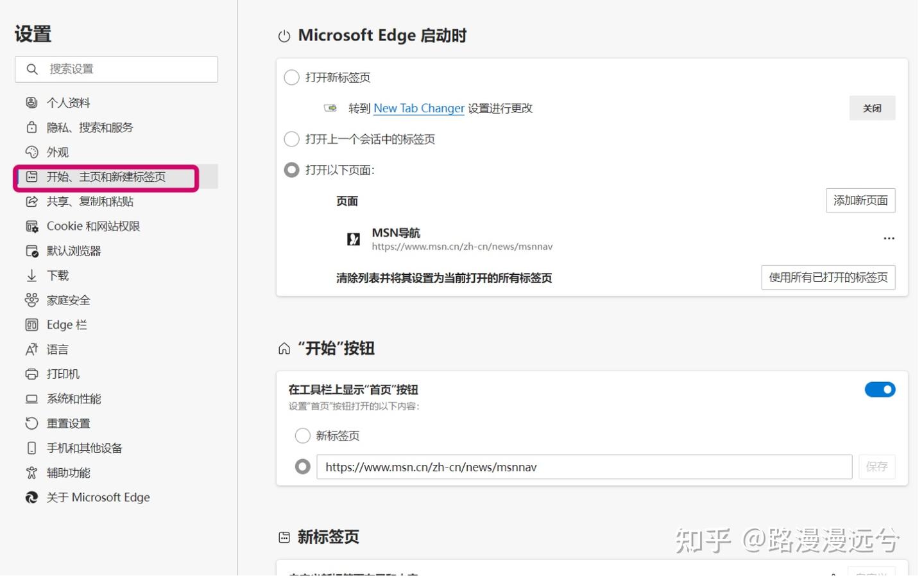This screenshot has height=578, width=924.
Task: Click the phone icon beside 手机和其他设备
Action: [x=31, y=448]
